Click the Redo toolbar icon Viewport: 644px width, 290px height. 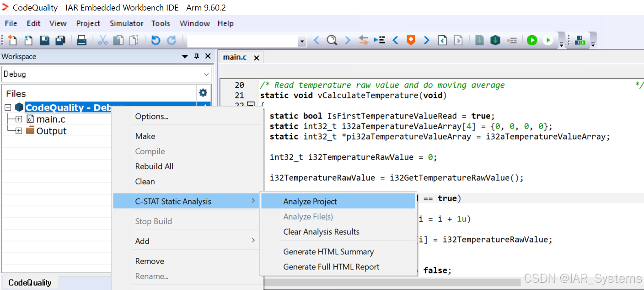coord(172,41)
